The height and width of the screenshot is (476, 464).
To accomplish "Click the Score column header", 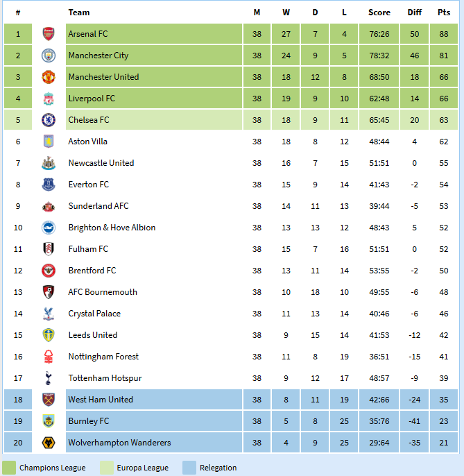I will point(379,12).
